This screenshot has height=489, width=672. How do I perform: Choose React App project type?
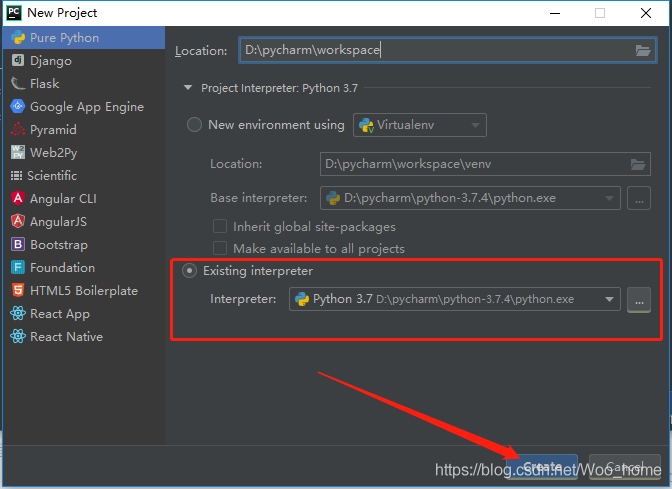(84, 314)
